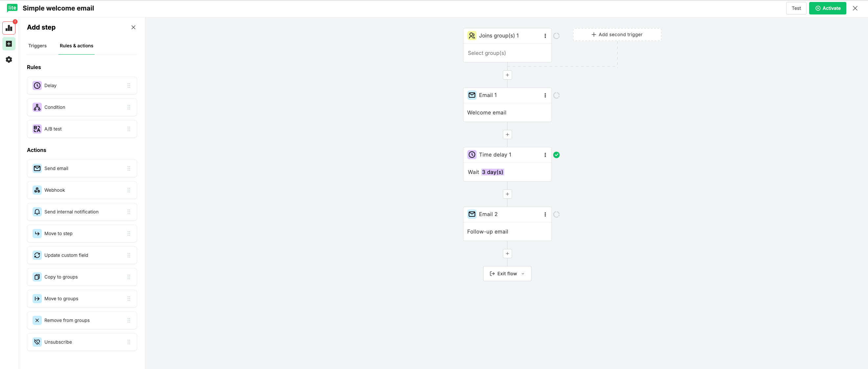Open the Welcome email step
This screenshot has height=369, width=868.
point(507,113)
